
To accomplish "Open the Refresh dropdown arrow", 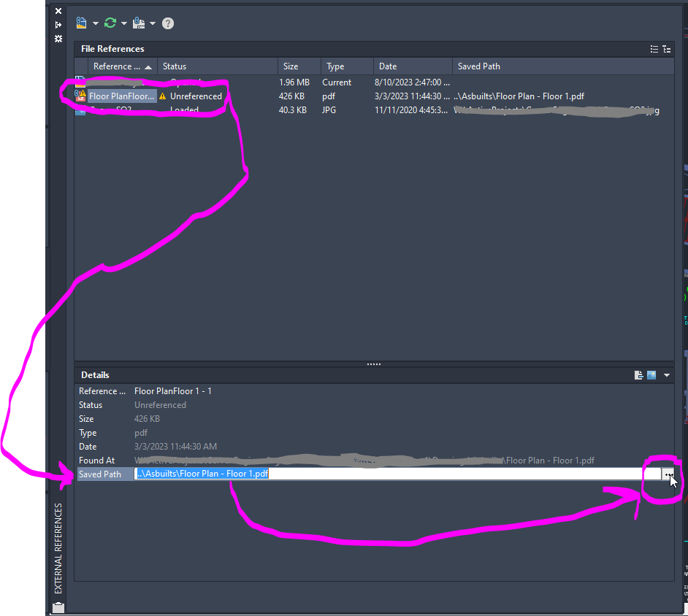I will pyautogui.click(x=124, y=23).
